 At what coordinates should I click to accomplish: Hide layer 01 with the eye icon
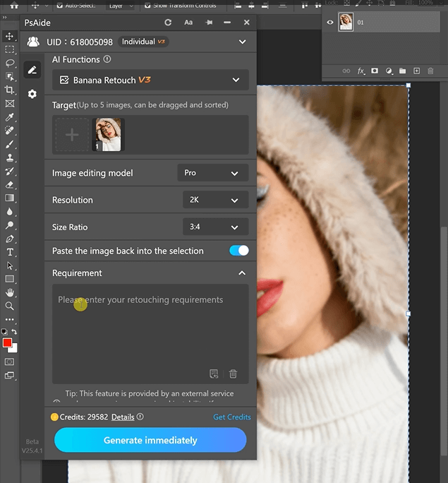pos(330,22)
